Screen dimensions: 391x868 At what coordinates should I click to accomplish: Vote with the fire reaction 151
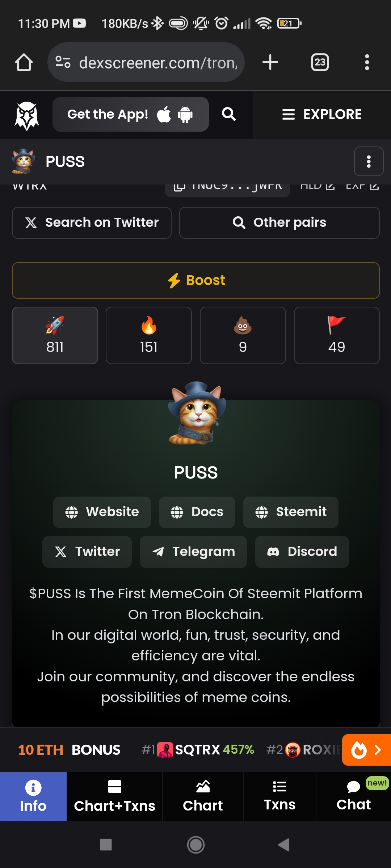149,335
